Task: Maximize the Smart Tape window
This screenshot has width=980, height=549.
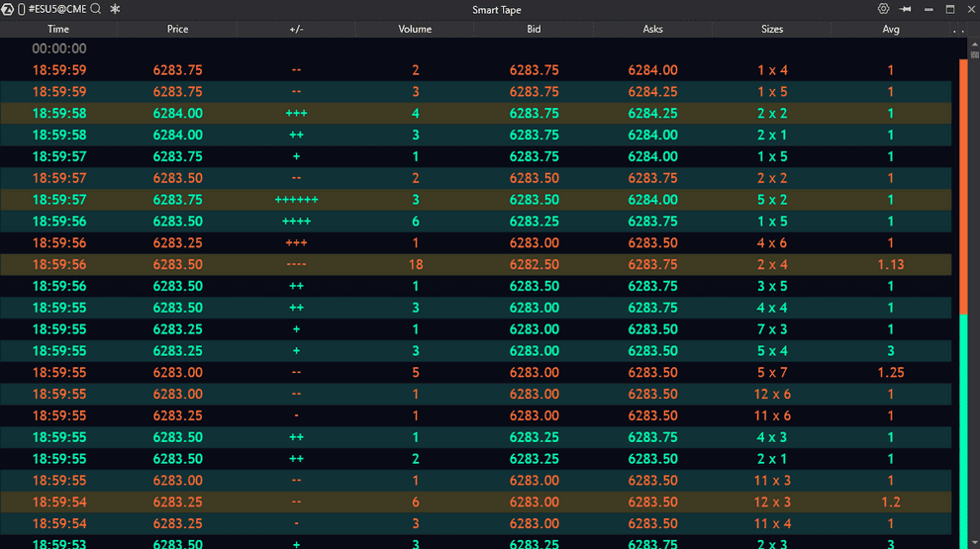Action: [x=949, y=9]
